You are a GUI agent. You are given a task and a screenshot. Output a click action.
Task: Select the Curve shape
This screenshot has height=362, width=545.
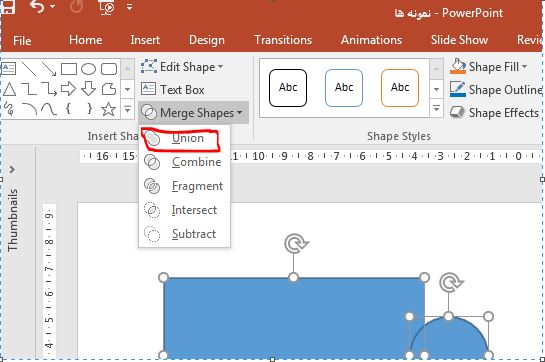[49, 109]
